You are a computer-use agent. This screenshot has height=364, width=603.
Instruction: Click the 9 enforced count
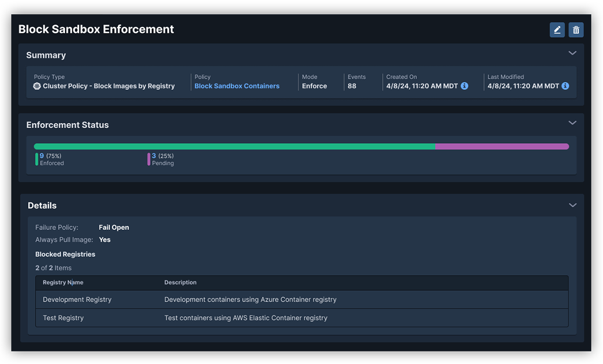[x=41, y=156]
